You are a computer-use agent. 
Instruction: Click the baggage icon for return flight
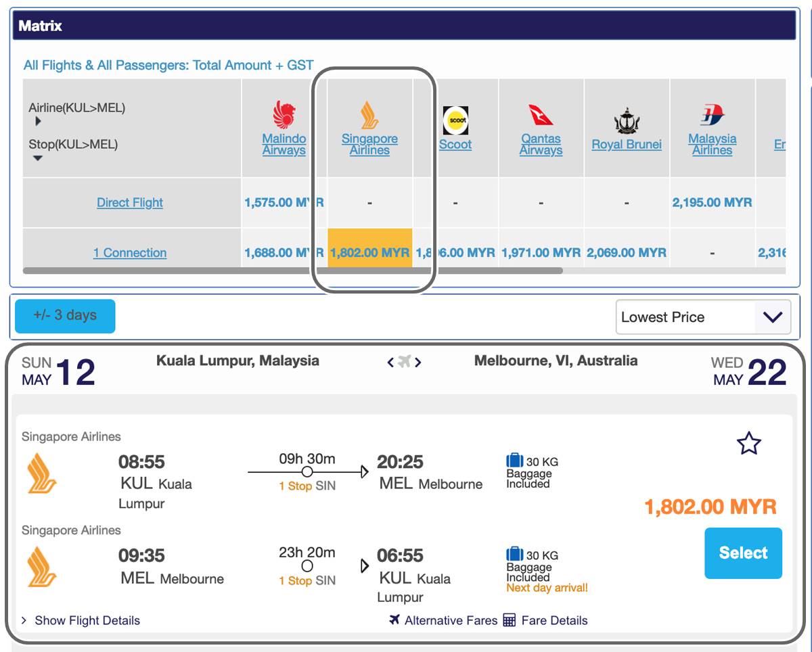(515, 554)
